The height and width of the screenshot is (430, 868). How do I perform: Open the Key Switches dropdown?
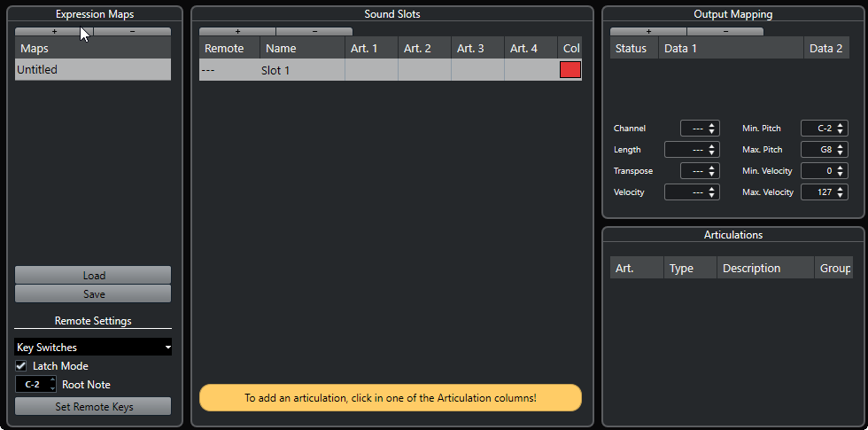tap(93, 348)
